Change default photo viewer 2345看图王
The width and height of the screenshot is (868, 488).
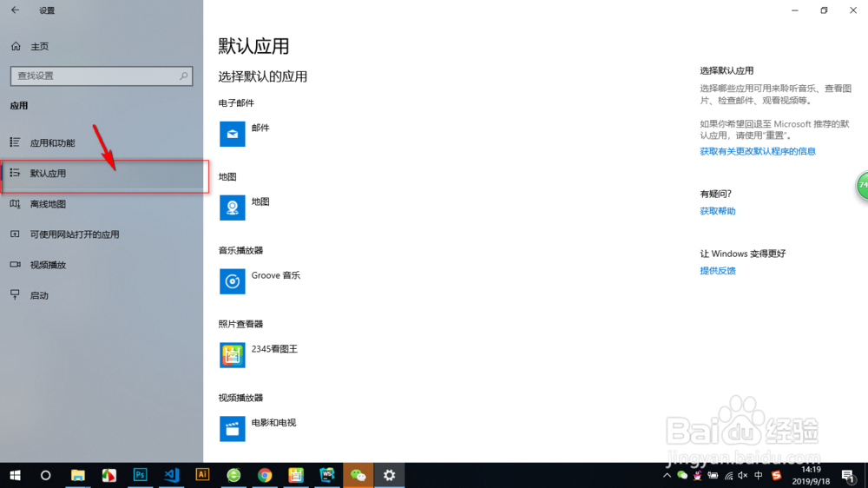click(x=274, y=349)
